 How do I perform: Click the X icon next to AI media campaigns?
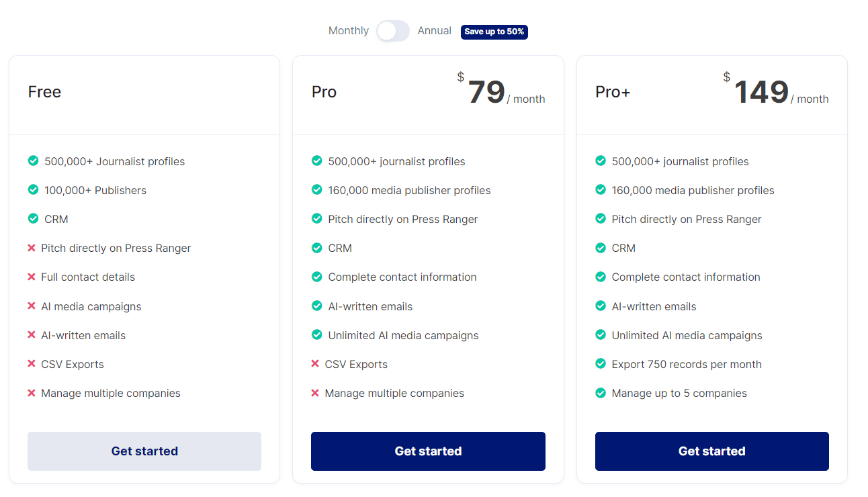point(32,306)
